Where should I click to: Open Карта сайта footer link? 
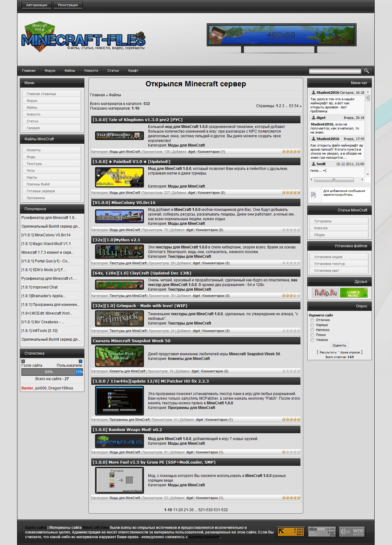[x=36, y=528]
